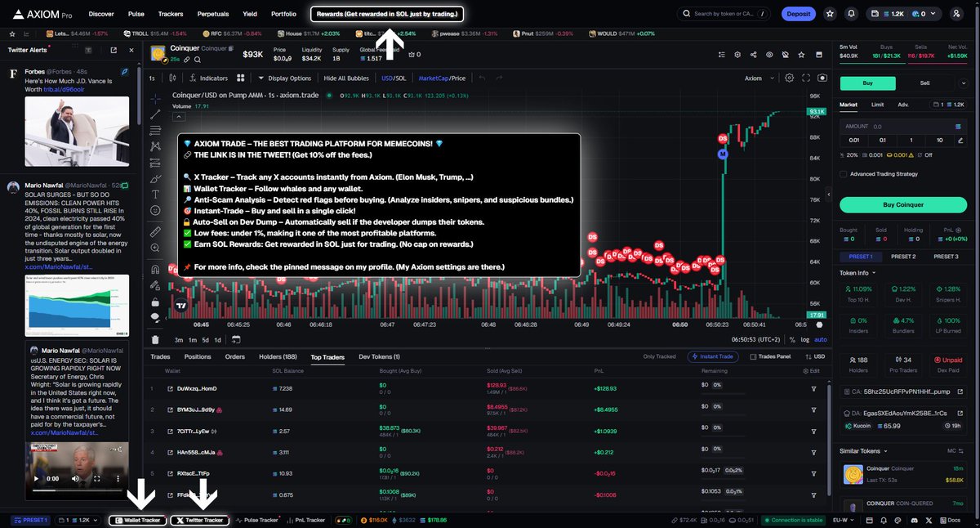This screenshot has width=980, height=528.
Task: Open chart settings gear icon
Action: 789,78
